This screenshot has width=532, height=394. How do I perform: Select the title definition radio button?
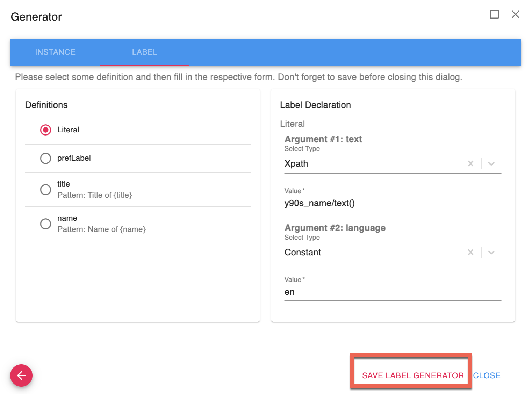[x=45, y=190]
